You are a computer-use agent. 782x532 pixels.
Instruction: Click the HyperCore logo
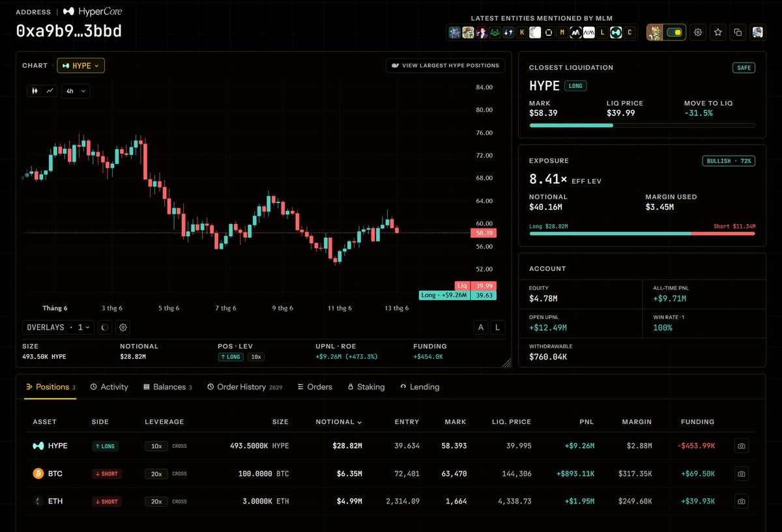92,11
